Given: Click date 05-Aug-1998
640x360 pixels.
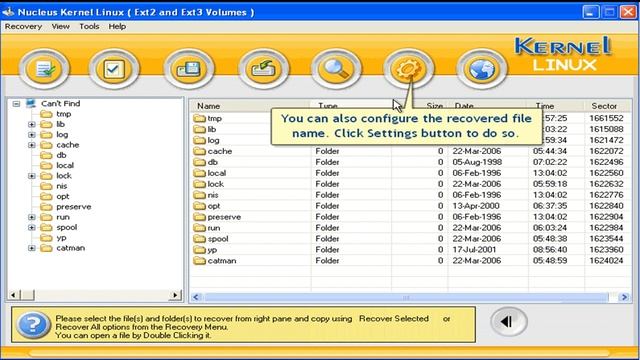Looking at the screenshot, I should tap(477, 162).
